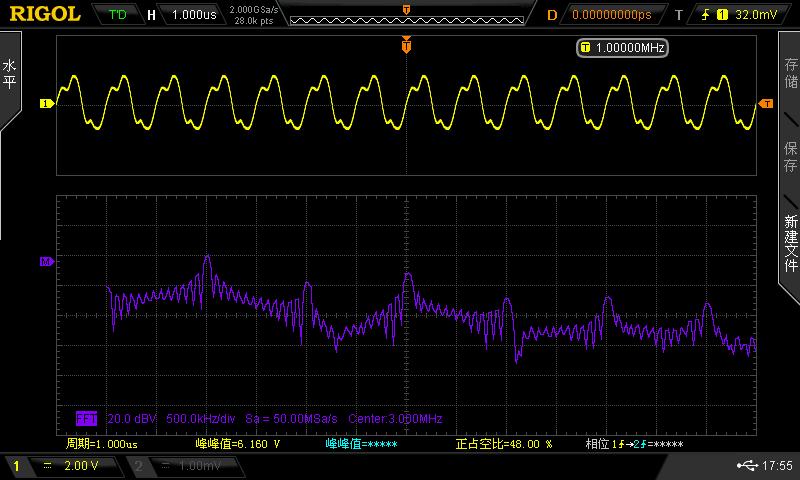This screenshot has width=800, height=480.
Task: Click the trigger source channel 1 badge
Action: pos(722,15)
